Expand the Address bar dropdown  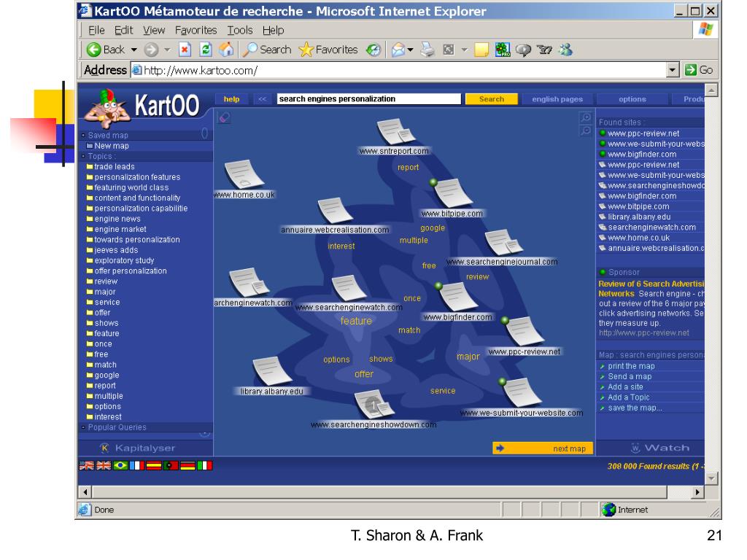[672, 70]
